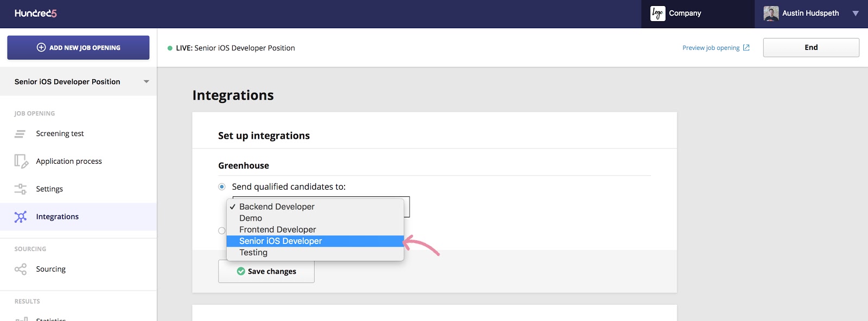The image size is (868, 321).
Task: Choose Demo from the dropdown list
Action: coord(315,218)
